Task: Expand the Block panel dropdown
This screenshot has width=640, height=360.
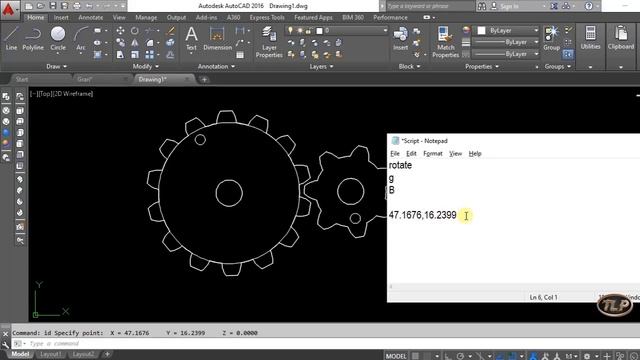Action: (x=409, y=66)
